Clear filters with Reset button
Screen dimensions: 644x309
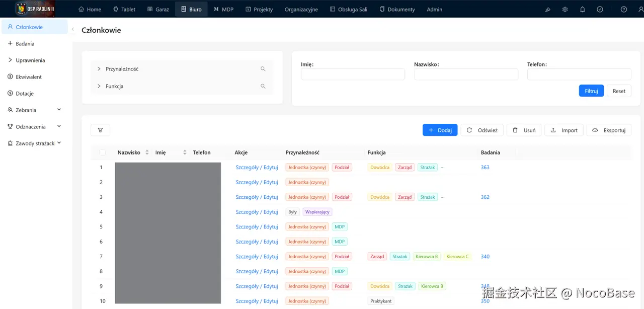pos(619,91)
